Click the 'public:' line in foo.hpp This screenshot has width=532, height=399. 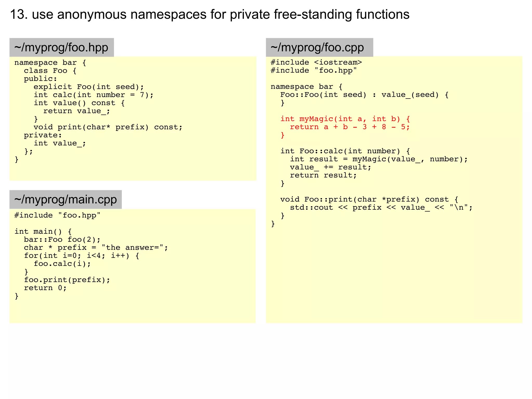(41, 79)
